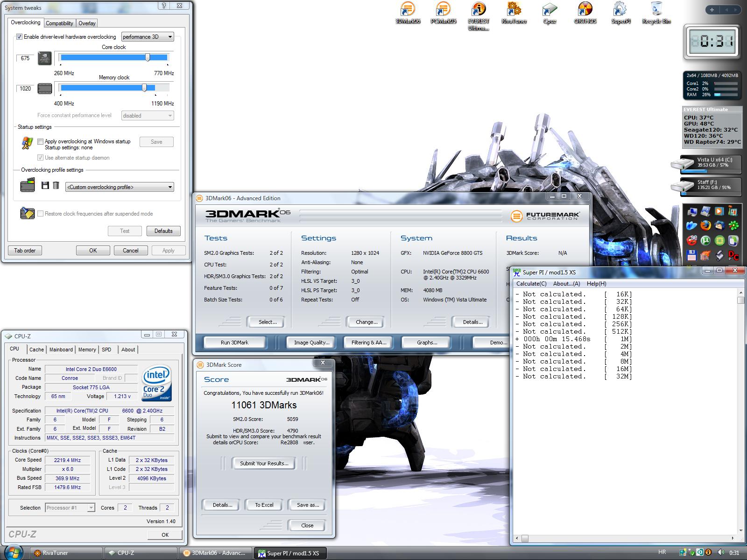Open the Calculate(C) menu in Super PI

[x=531, y=284]
